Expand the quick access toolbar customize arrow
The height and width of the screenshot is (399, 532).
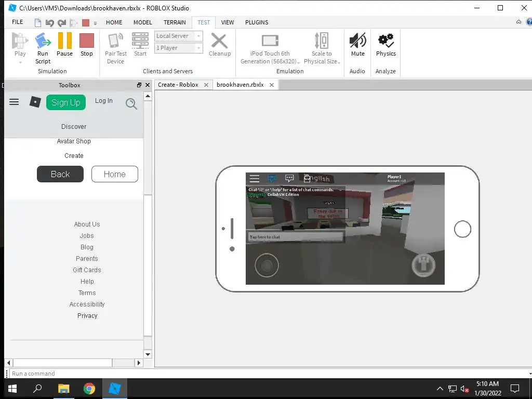96,23
